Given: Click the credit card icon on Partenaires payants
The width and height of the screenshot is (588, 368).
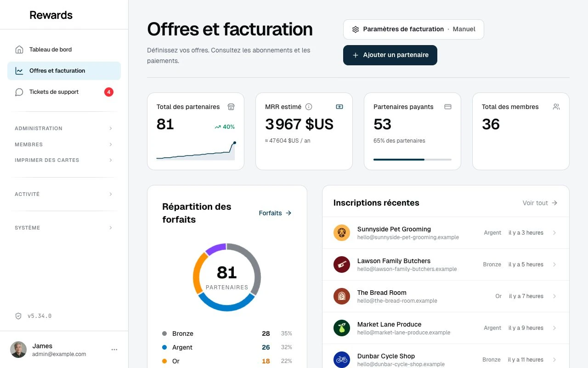Looking at the screenshot, I should (x=448, y=107).
